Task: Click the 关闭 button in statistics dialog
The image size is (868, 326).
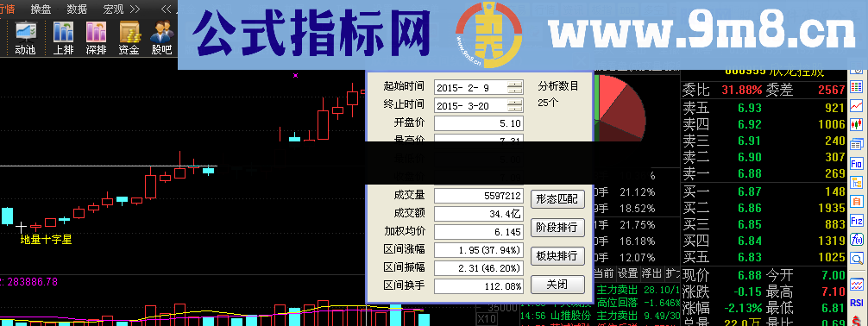Action: click(x=557, y=285)
